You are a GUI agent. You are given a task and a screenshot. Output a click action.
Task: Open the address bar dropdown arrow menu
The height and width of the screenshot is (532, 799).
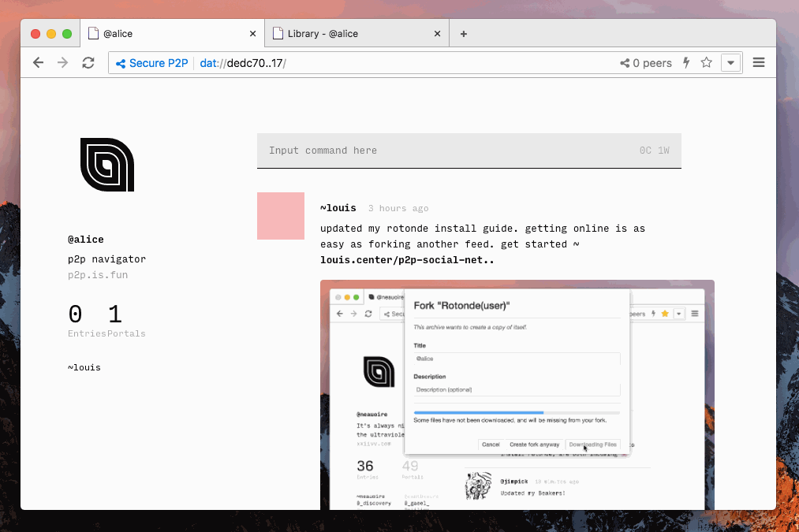pos(730,62)
